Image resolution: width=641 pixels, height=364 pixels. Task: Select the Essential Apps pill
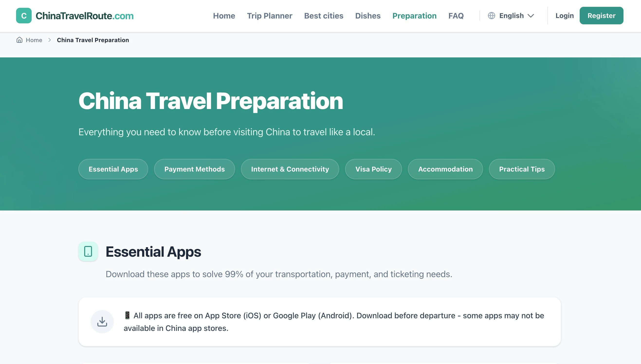113,169
